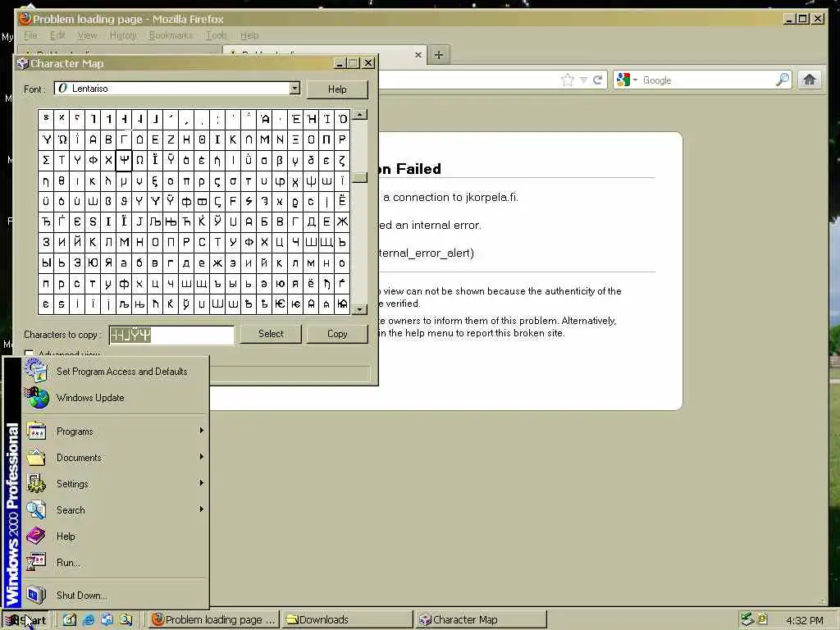Image resolution: width=840 pixels, height=630 pixels.
Task: Bookmark page with the star icon
Action: coord(568,80)
